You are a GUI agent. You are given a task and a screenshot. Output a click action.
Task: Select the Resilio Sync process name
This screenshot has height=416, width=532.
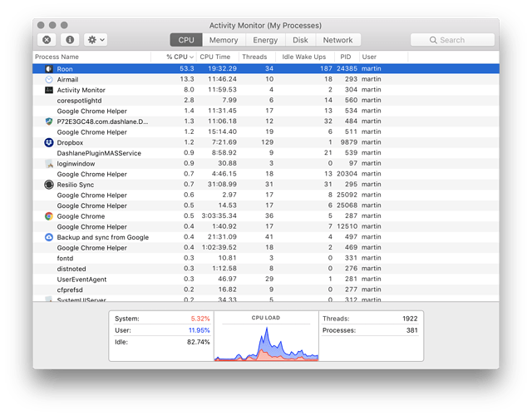pos(76,185)
